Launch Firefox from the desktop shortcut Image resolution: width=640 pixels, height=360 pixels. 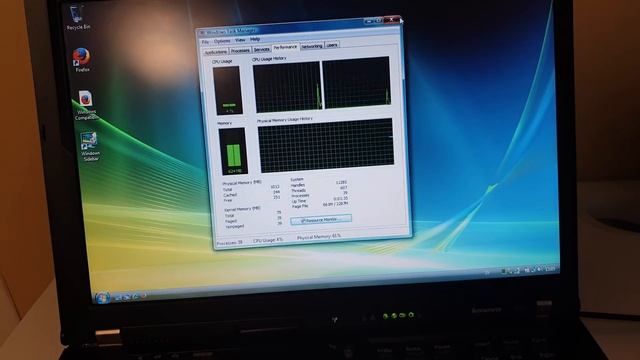82,60
